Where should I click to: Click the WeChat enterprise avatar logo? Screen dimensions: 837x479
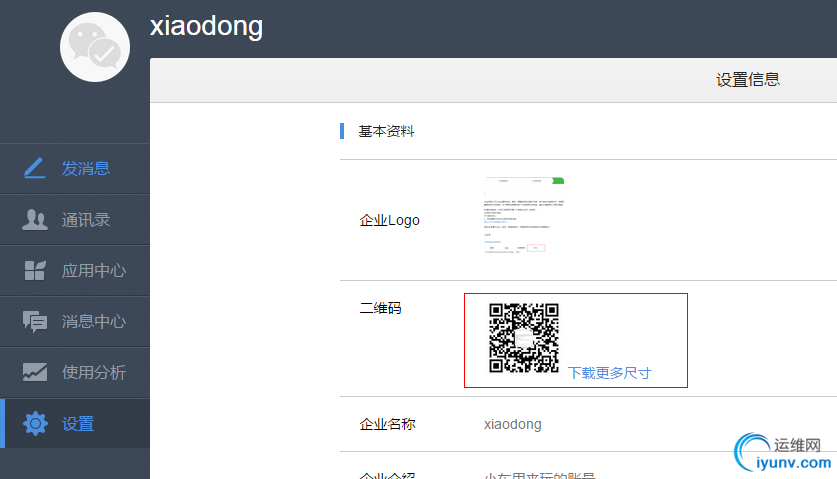click(95, 47)
